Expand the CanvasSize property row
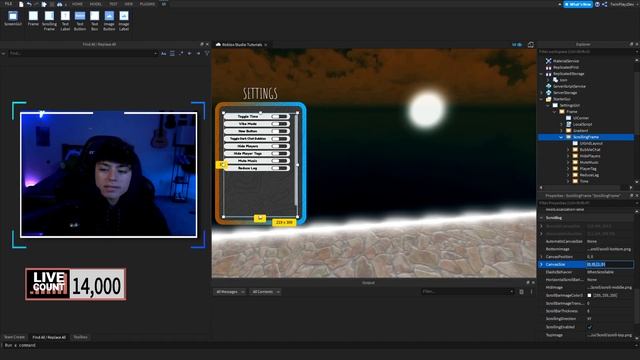640x360 pixels. coord(542,264)
